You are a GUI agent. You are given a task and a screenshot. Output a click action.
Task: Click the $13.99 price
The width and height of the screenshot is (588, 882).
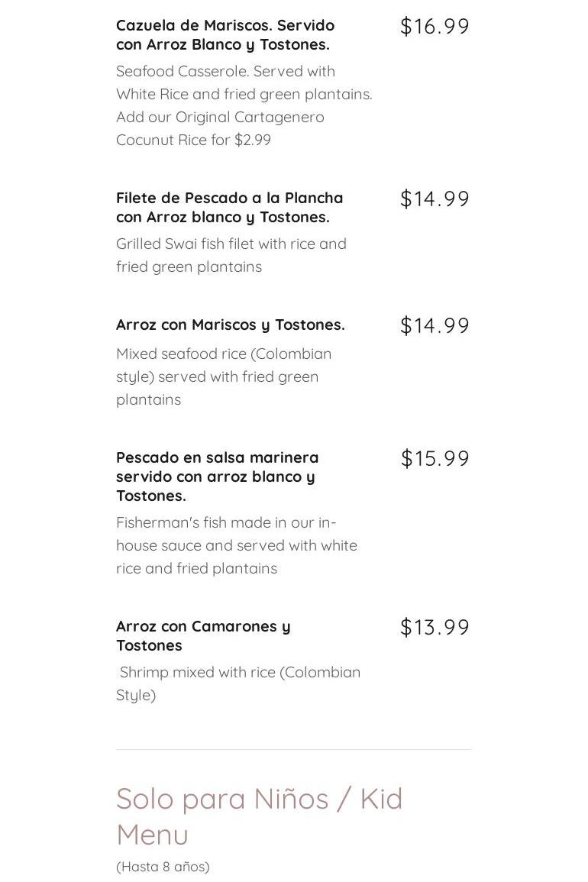[x=435, y=628]
